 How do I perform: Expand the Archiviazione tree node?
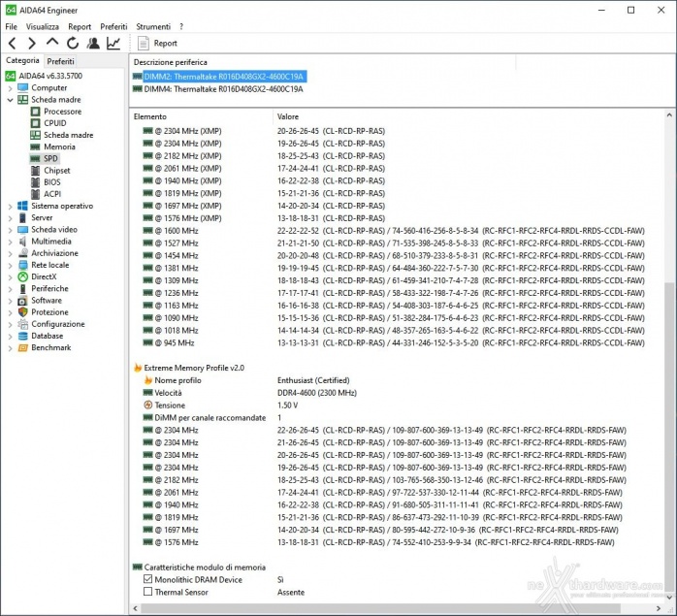(x=10, y=253)
